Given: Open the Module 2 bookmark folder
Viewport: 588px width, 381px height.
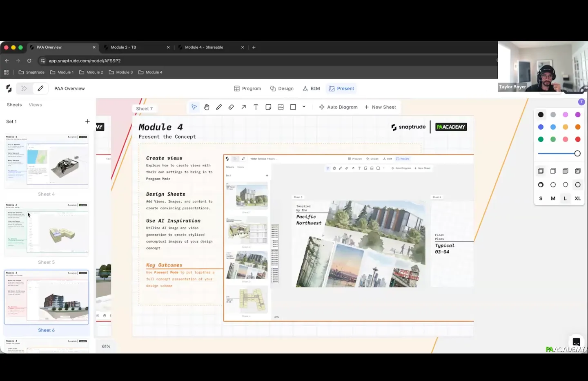Looking at the screenshot, I should pos(91,72).
